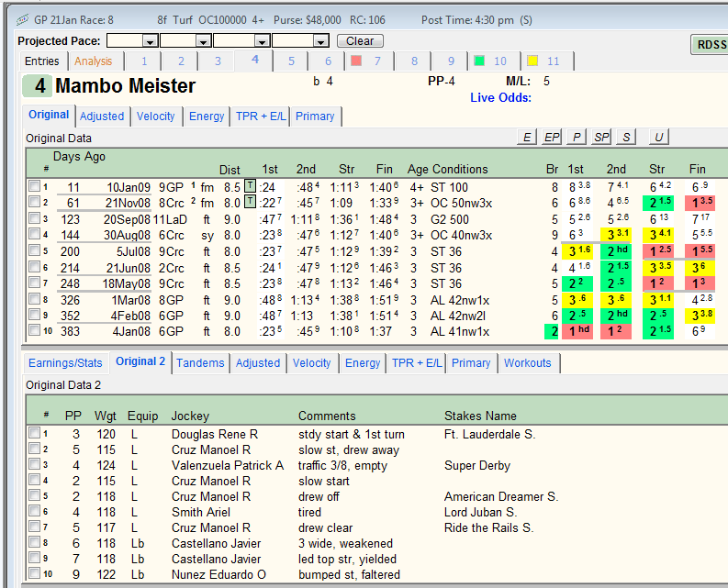
Task: Check the Valenzuela Patrick A row checkbox
Action: [x=34, y=464]
